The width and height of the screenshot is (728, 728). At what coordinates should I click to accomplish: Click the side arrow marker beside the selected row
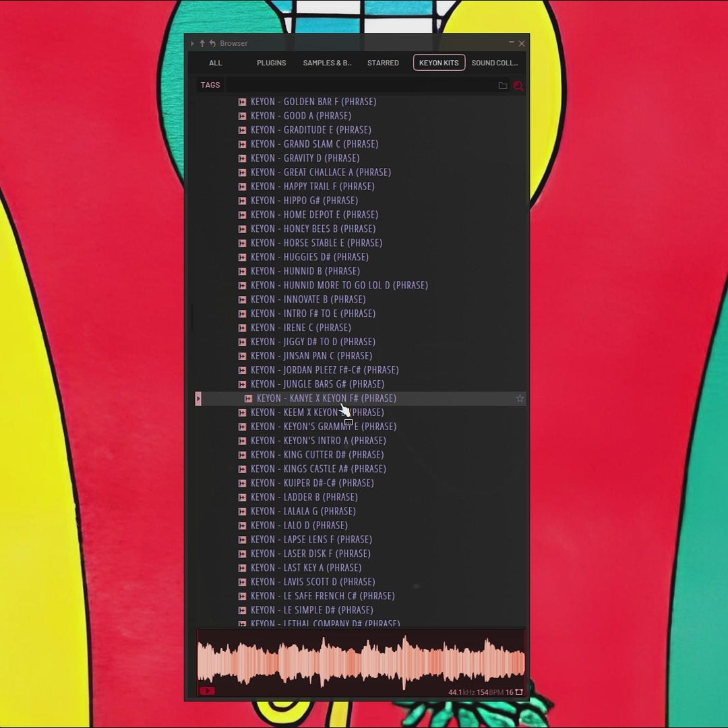(x=198, y=399)
